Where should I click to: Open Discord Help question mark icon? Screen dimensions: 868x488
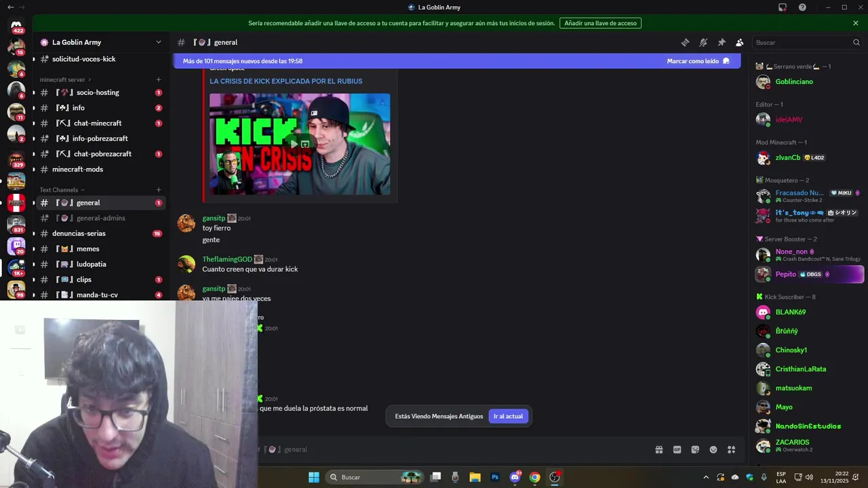click(802, 7)
